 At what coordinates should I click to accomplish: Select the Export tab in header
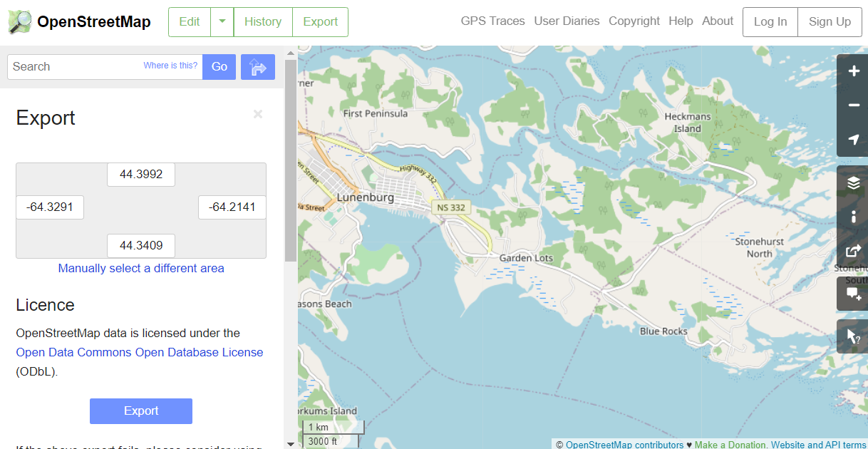tap(320, 22)
